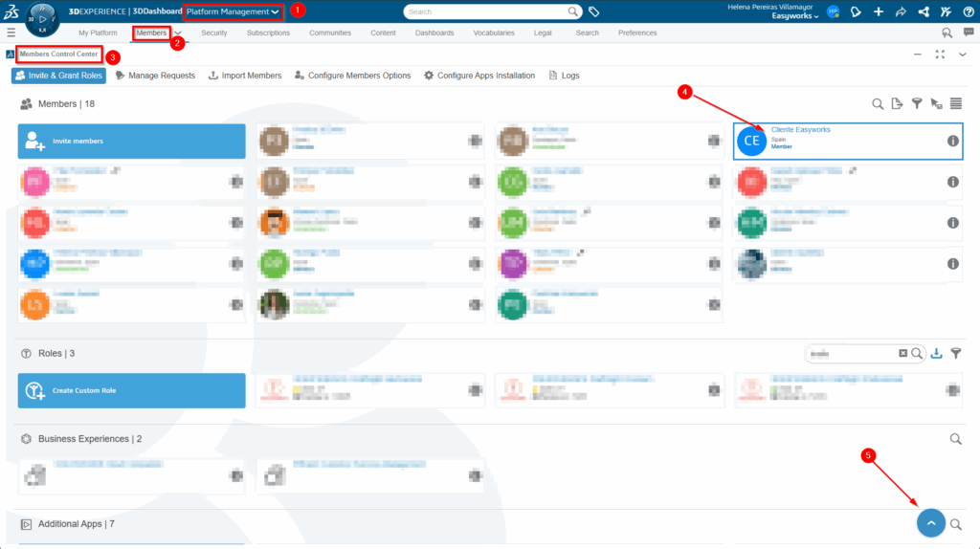View the Logs section
This screenshot has height=549, width=980.
[x=564, y=76]
